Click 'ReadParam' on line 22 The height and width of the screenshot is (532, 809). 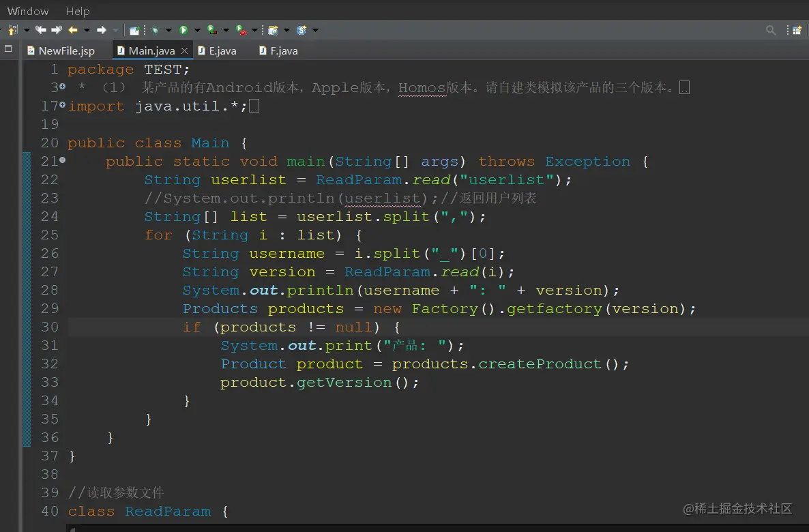point(359,179)
